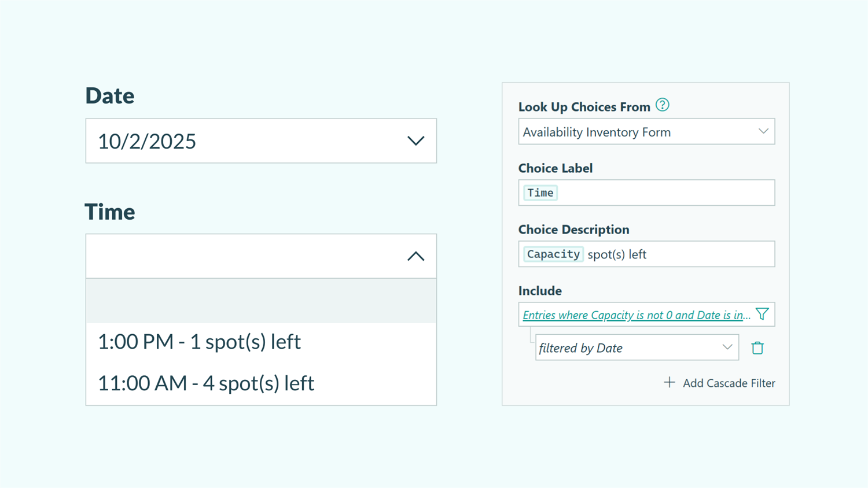868x488 pixels.
Task: Click the Time token in Choice Label
Action: [540, 193]
